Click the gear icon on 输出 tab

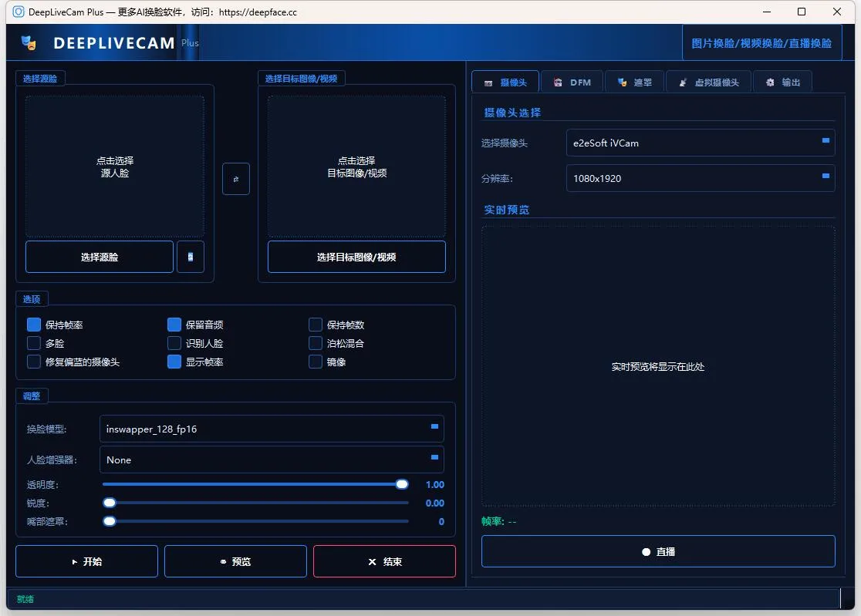tap(771, 82)
